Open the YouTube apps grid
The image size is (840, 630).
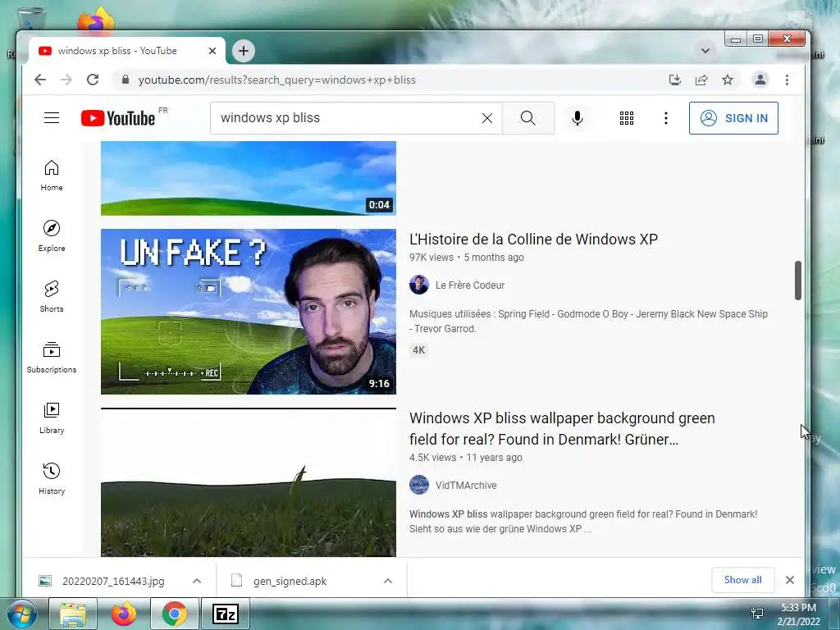626,118
